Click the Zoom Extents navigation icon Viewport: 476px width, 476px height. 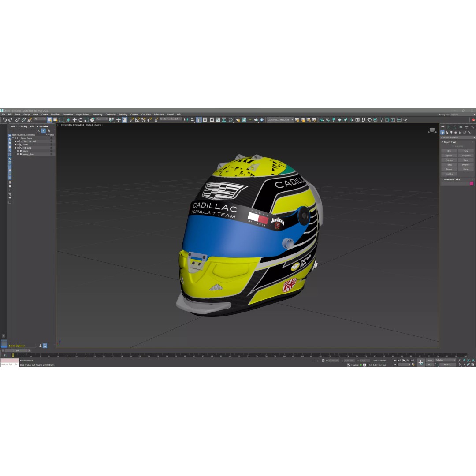[469, 361]
